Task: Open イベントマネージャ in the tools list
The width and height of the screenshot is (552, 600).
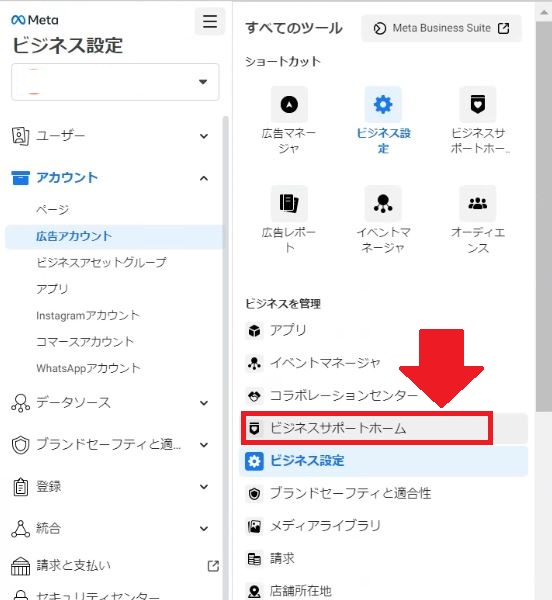Action: 325,363
